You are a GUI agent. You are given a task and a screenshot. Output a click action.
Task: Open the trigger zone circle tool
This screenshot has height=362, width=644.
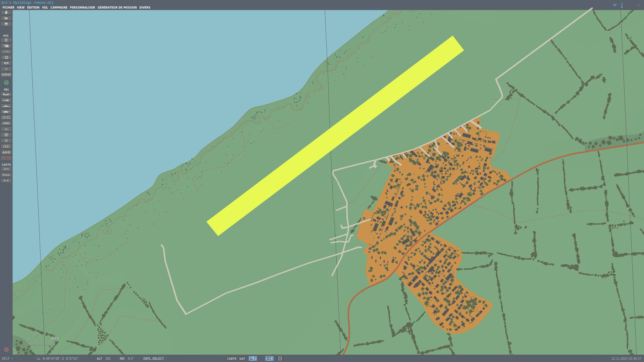pos(6,135)
